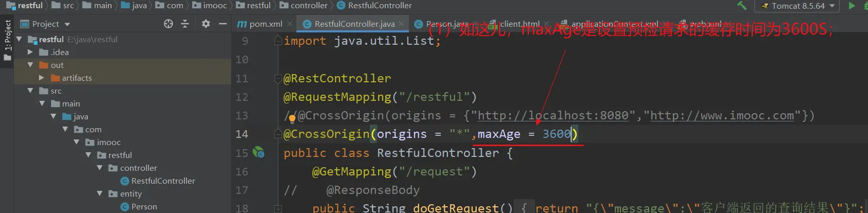This screenshot has width=868, height=213.
Task: Expand the artifacts folder
Action: (x=41, y=78)
